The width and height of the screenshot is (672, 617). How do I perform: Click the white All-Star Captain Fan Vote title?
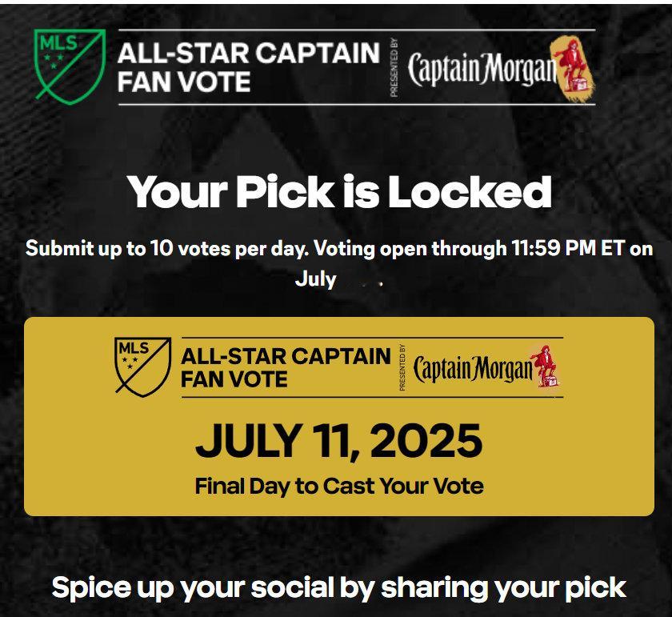[x=249, y=67]
